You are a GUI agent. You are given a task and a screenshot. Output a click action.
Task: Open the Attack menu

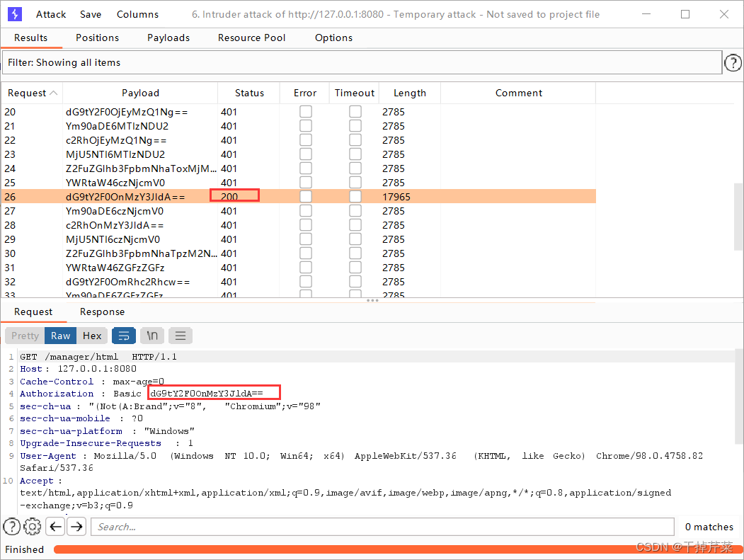51,14
